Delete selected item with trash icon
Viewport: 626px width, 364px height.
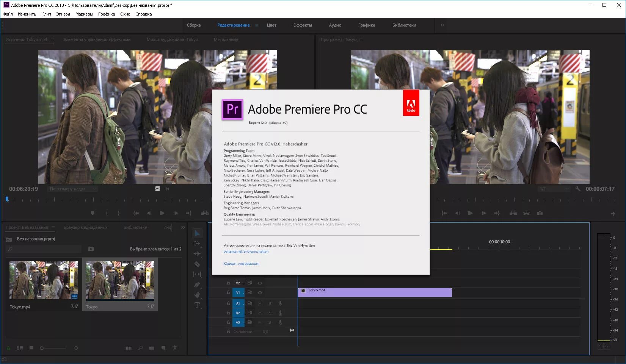[x=175, y=348]
